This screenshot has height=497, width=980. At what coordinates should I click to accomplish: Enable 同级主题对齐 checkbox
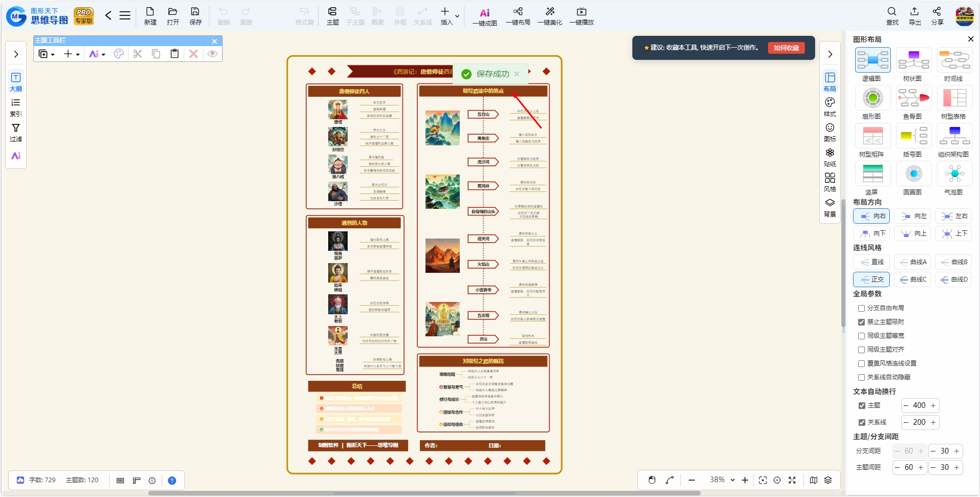click(861, 350)
